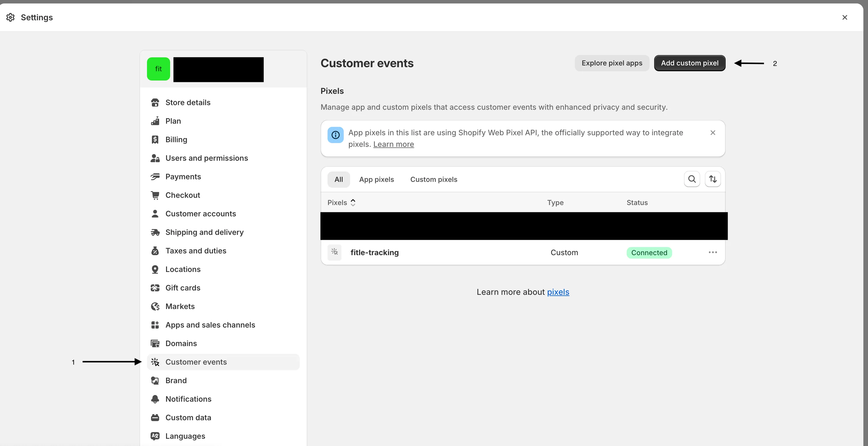Click the fitle-tracking pixel icon
Image resolution: width=868 pixels, height=446 pixels.
click(334, 252)
